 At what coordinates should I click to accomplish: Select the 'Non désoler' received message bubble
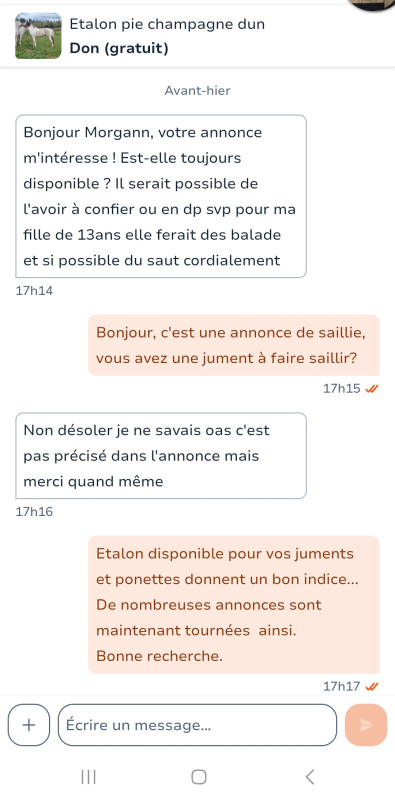pyautogui.click(x=161, y=456)
